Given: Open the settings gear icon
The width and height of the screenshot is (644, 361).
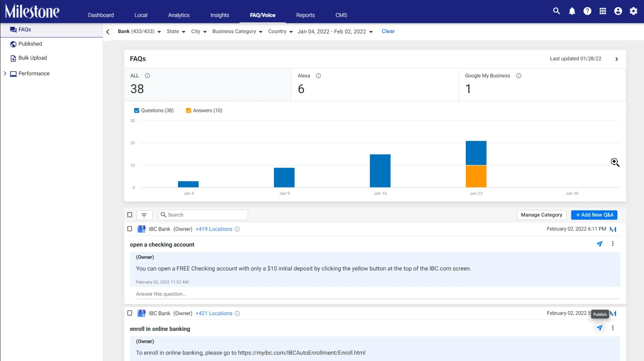Looking at the screenshot, I should [633, 11].
